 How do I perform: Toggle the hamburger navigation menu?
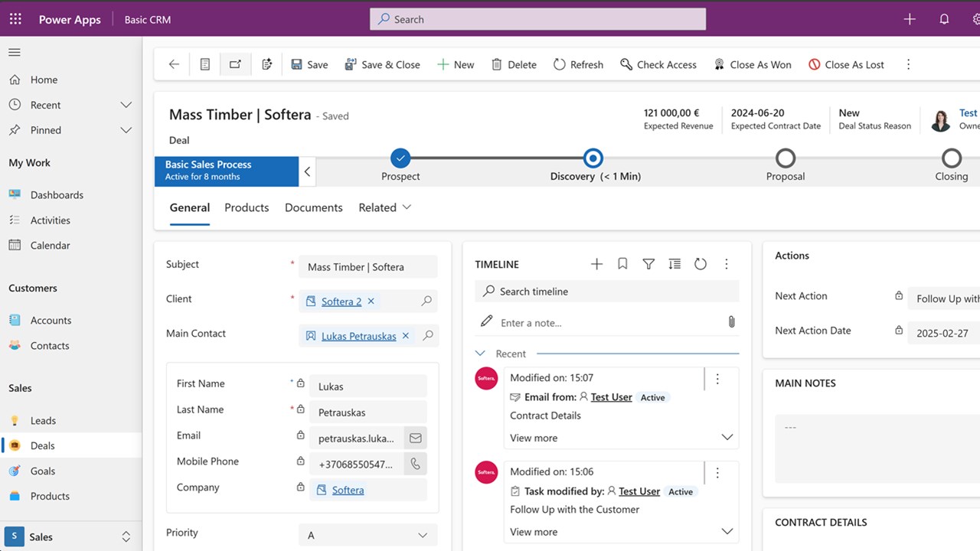pyautogui.click(x=15, y=52)
